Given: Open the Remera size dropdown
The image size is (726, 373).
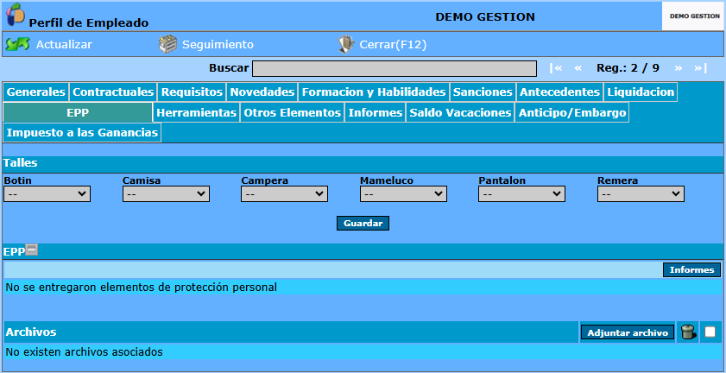Looking at the screenshot, I should coord(641,194).
